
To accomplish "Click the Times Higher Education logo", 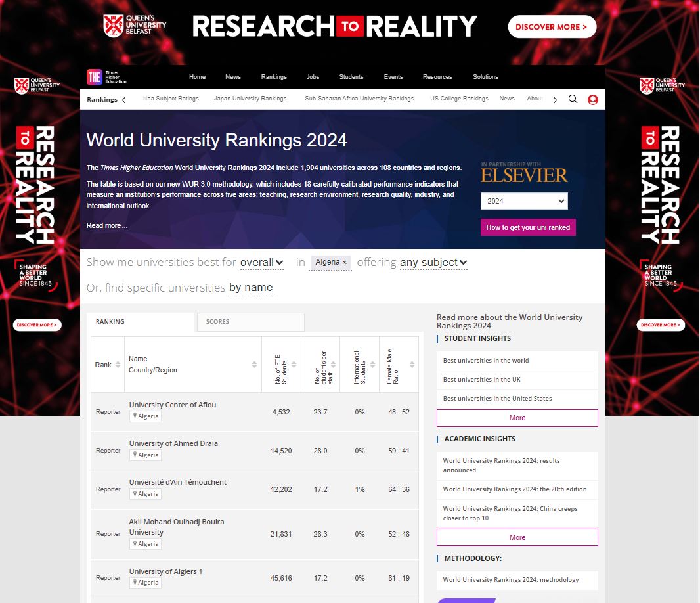I will (x=106, y=77).
